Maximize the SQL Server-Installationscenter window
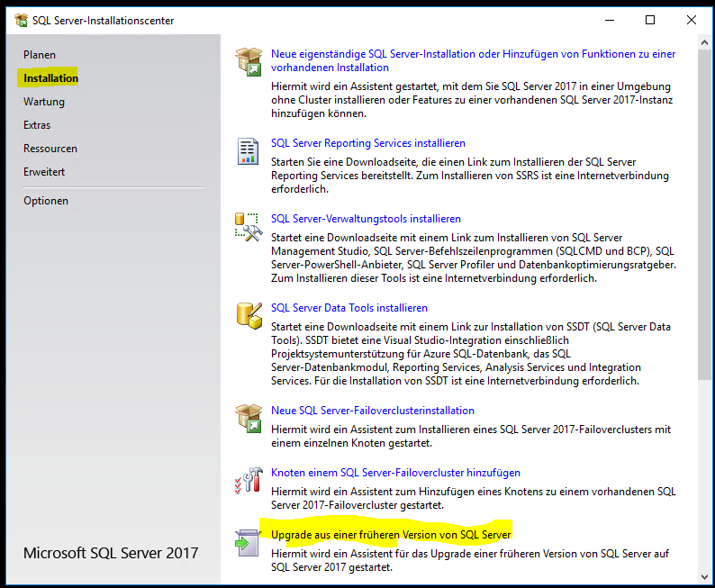This screenshot has height=588, width=715. tap(650, 20)
